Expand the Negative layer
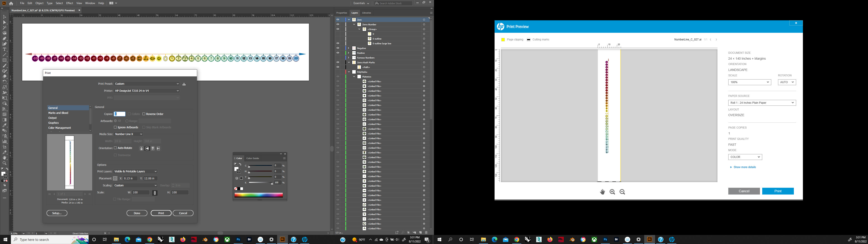 tap(348, 48)
